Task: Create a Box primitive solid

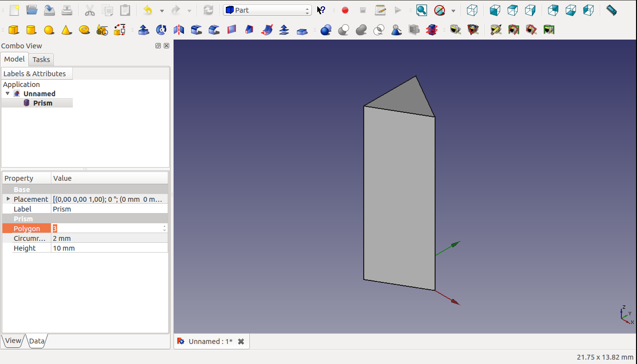Action: coord(14,30)
